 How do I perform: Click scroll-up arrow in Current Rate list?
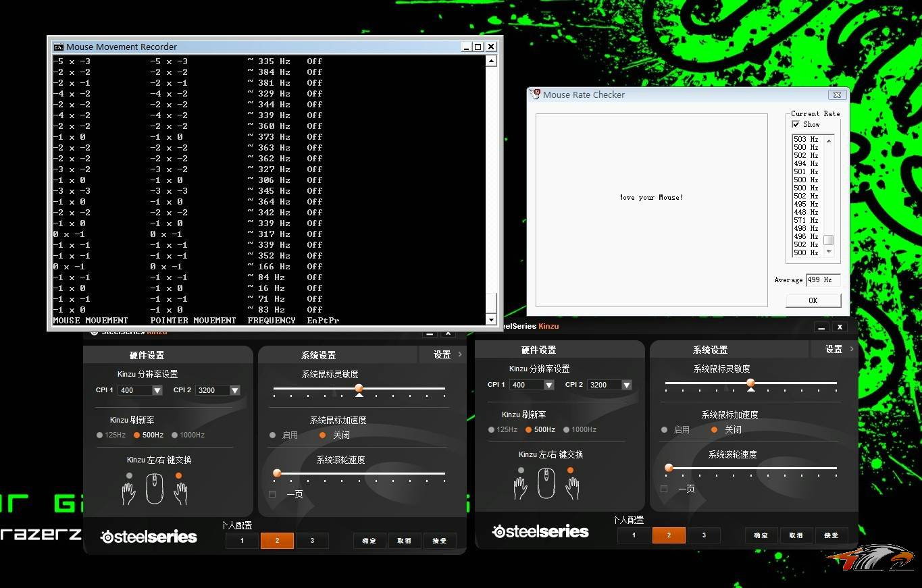pos(829,140)
